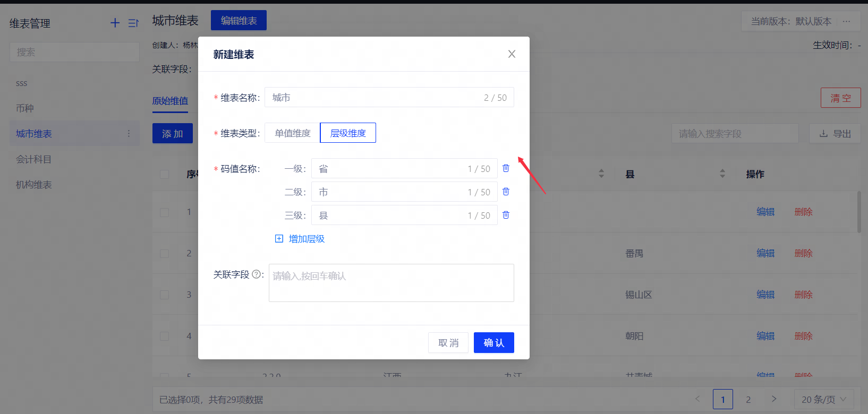Close the 新建维表 dialog with X

tap(512, 54)
